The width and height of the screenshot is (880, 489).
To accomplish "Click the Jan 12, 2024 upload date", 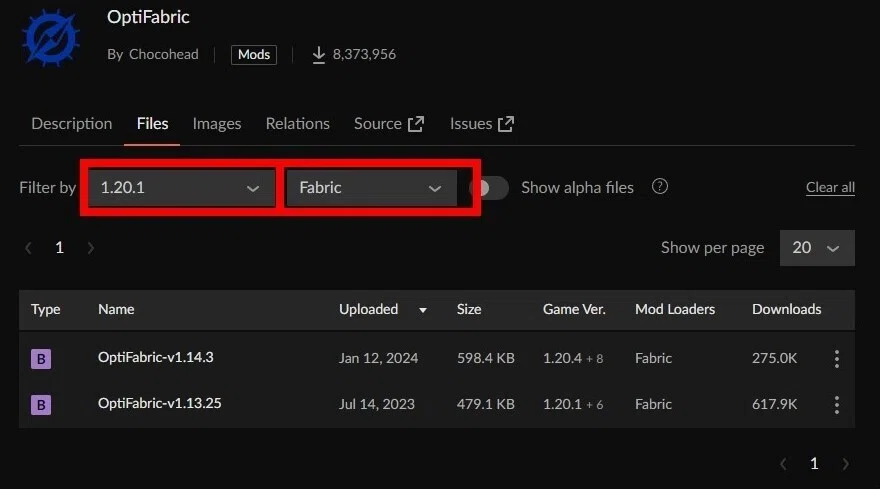I will coord(378,358).
